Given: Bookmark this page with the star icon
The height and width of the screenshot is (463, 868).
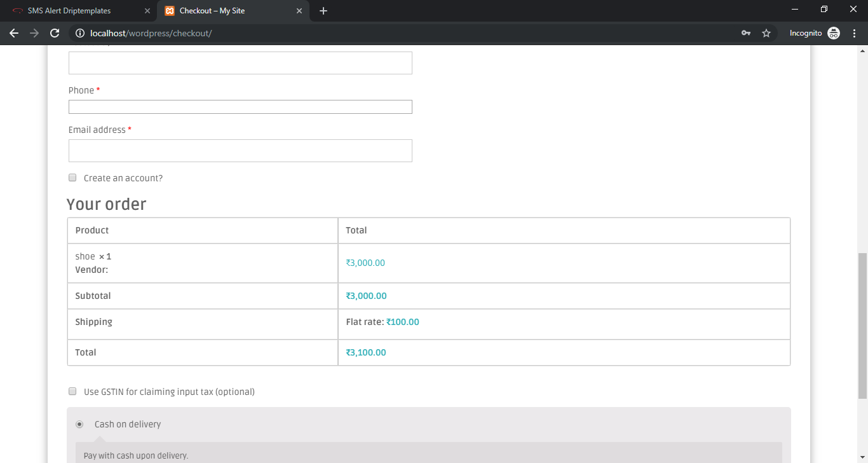Looking at the screenshot, I should (766, 33).
